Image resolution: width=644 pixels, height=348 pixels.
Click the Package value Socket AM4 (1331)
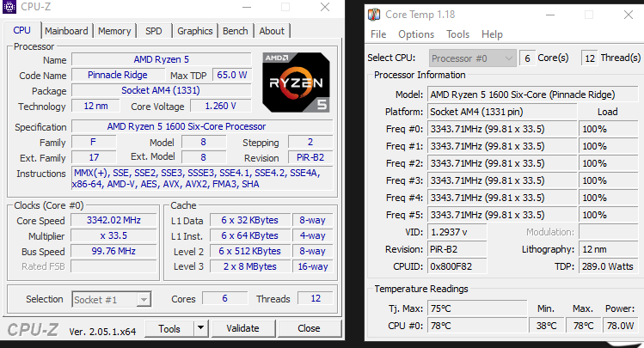pos(162,90)
